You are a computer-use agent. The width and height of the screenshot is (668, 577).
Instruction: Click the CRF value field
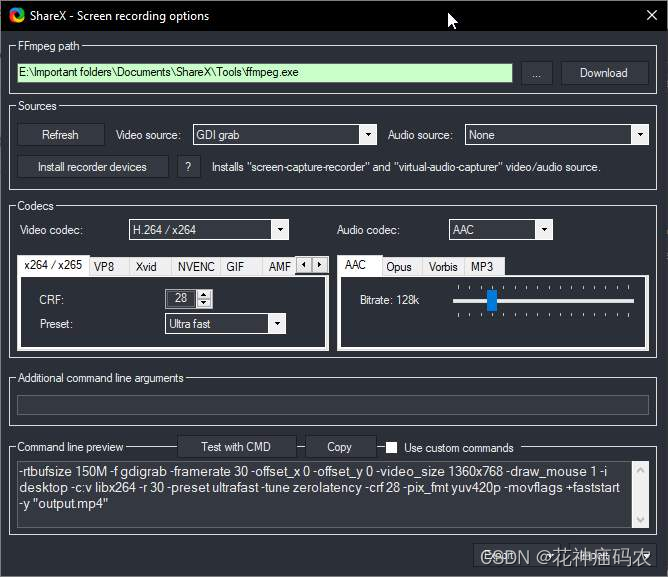[181, 298]
